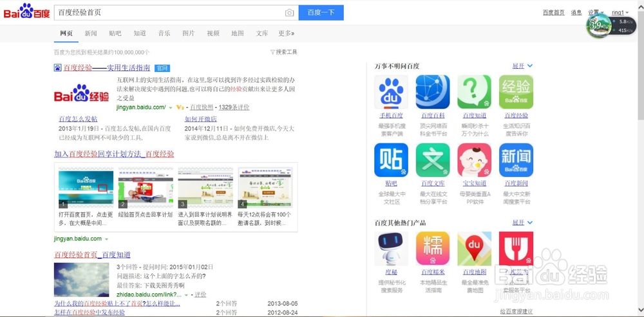Open the 百度首页 link at top right
The width and height of the screenshot is (644, 317).
tap(554, 13)
